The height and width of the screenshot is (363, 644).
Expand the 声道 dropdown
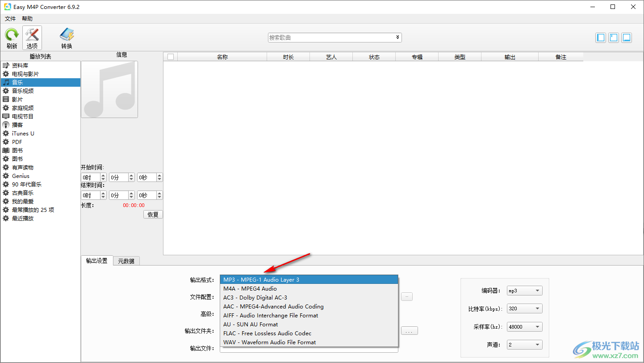click(x=525, y=344)
